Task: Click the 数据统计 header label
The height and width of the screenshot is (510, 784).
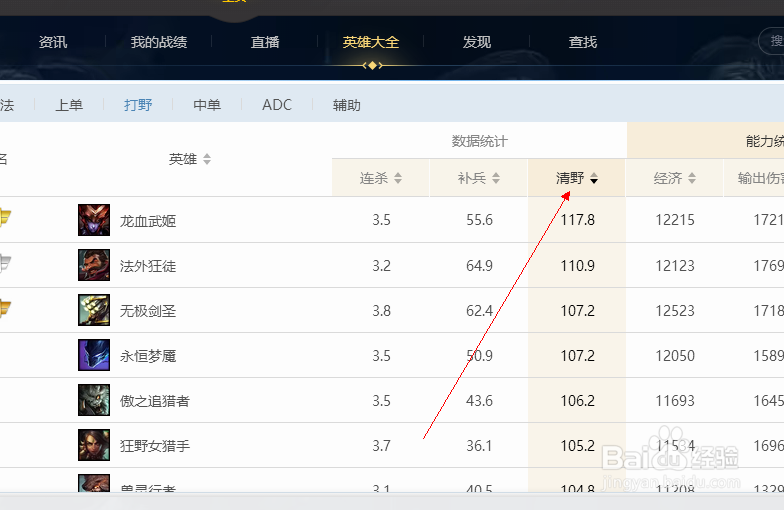Action: (x=480, y=141)
